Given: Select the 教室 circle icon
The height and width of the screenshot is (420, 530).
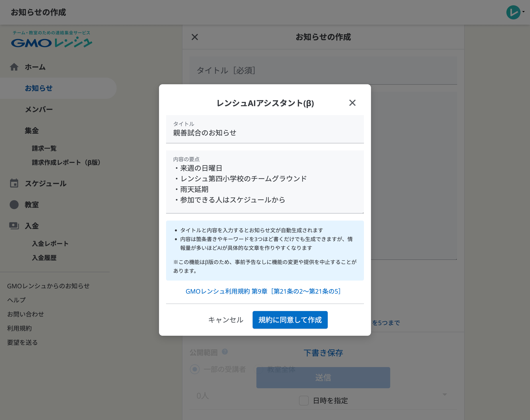Looking at the screenshot, I should (x=14, y=205).
